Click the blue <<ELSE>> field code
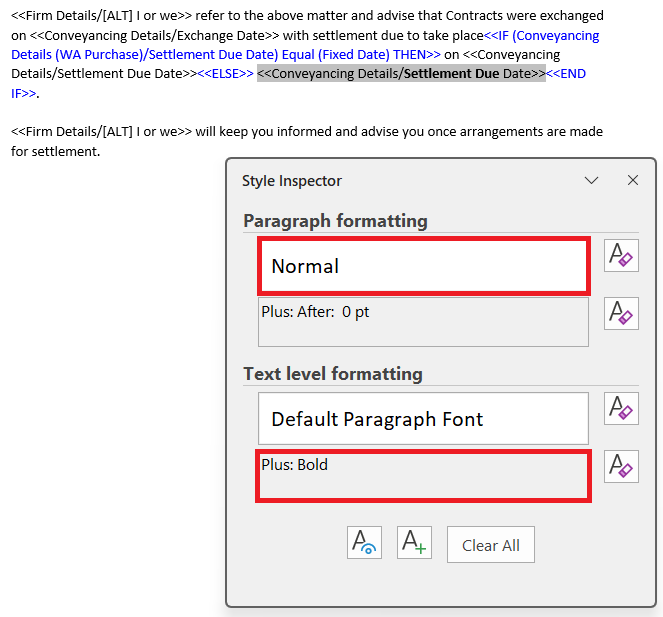This screenshot has height=617, width=663. tap(225, 74)
